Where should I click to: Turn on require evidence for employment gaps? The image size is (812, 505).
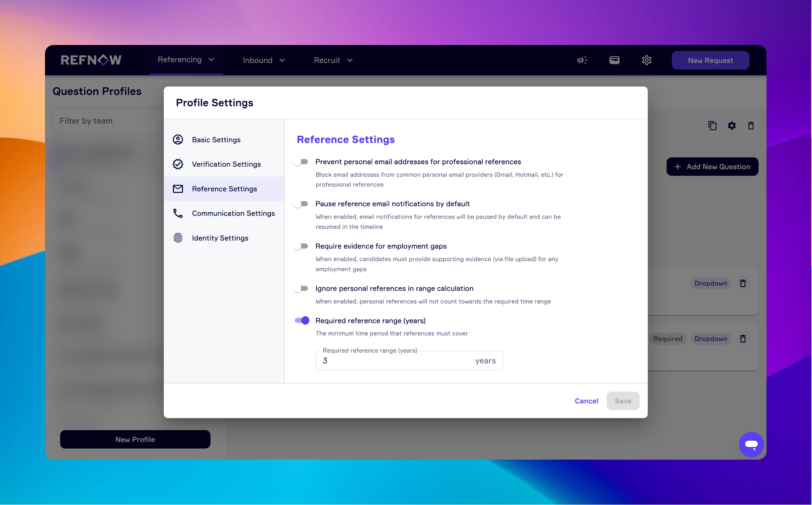(x=301, y=246)
